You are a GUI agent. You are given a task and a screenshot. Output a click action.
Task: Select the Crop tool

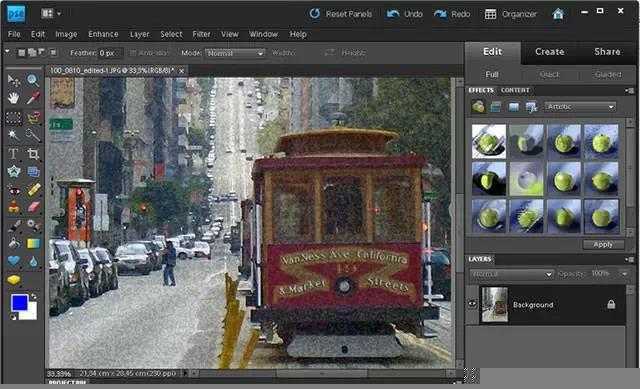point(33,153)
